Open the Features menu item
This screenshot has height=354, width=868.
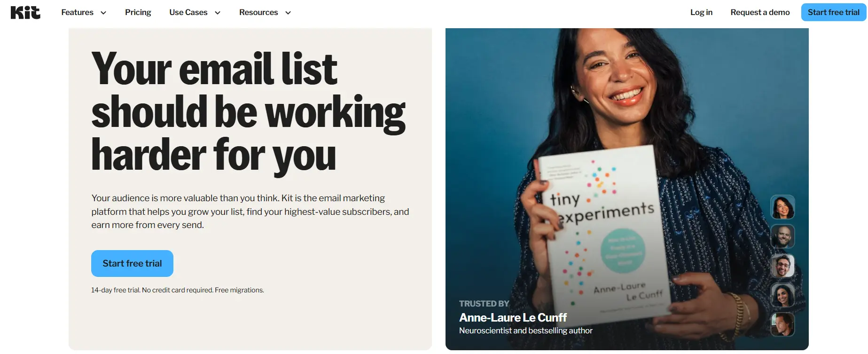[77, 12]
